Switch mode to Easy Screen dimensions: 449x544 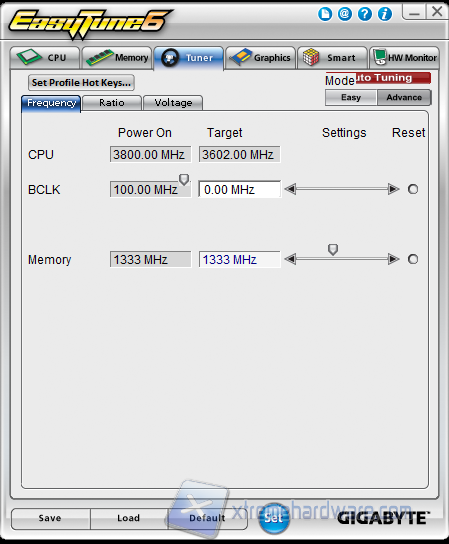point(351,97)
